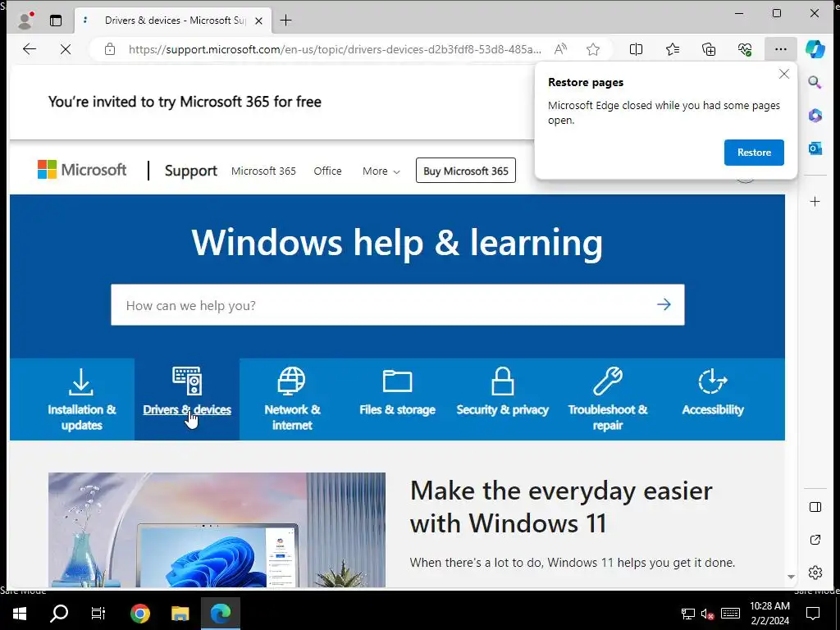The height and width of the screenshot is (630, 840).
Task: Open Outlook in the sidebar
Action: pos(815,148)
